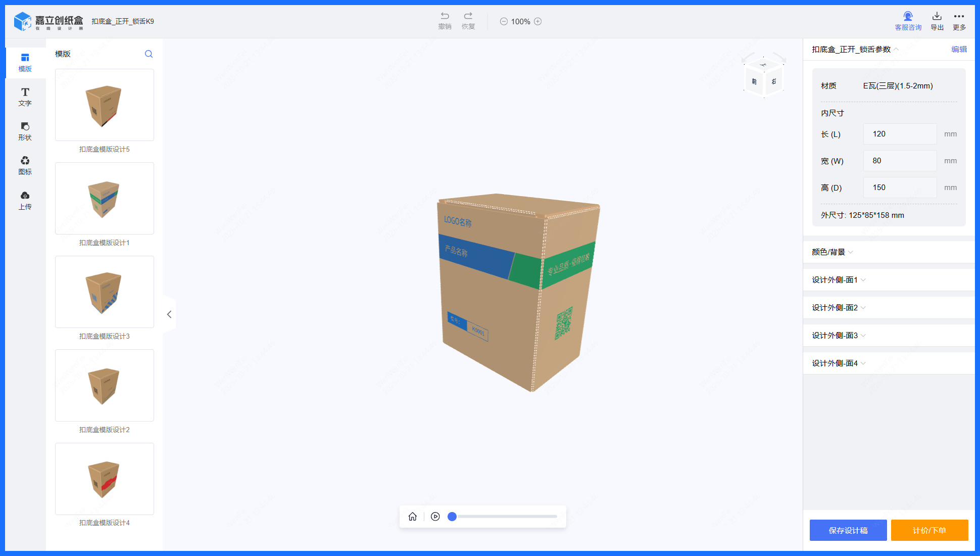Image resolution: width=980 pixels, height=556 pixels.
Task: Open the 上传 upload panel
Action: [x=25, y=200]
